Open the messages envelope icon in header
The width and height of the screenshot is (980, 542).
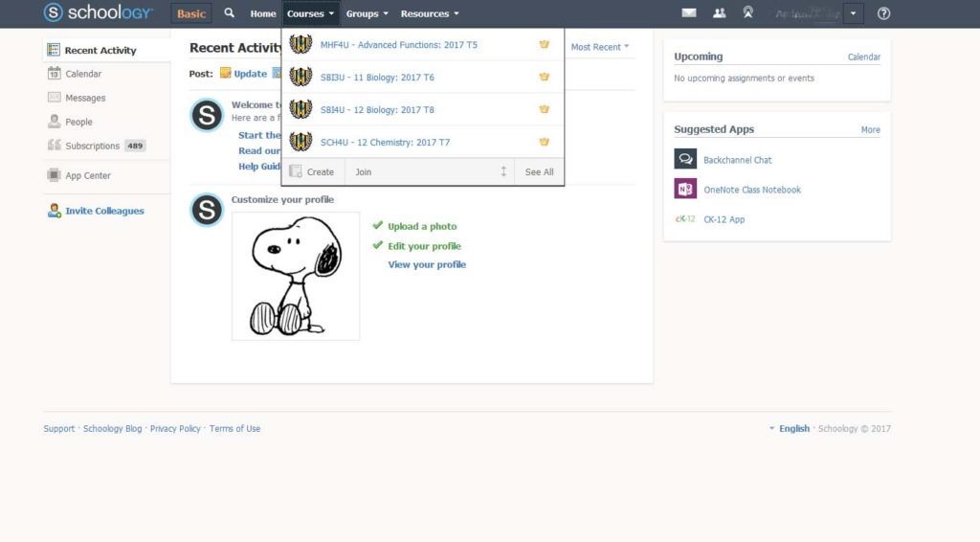(689, 13)
